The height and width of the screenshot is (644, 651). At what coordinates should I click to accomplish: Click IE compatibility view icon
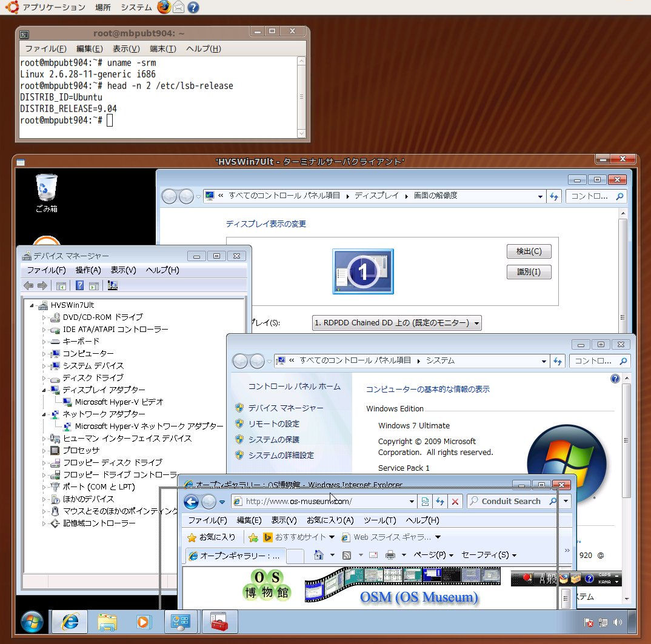pos(425,502)
